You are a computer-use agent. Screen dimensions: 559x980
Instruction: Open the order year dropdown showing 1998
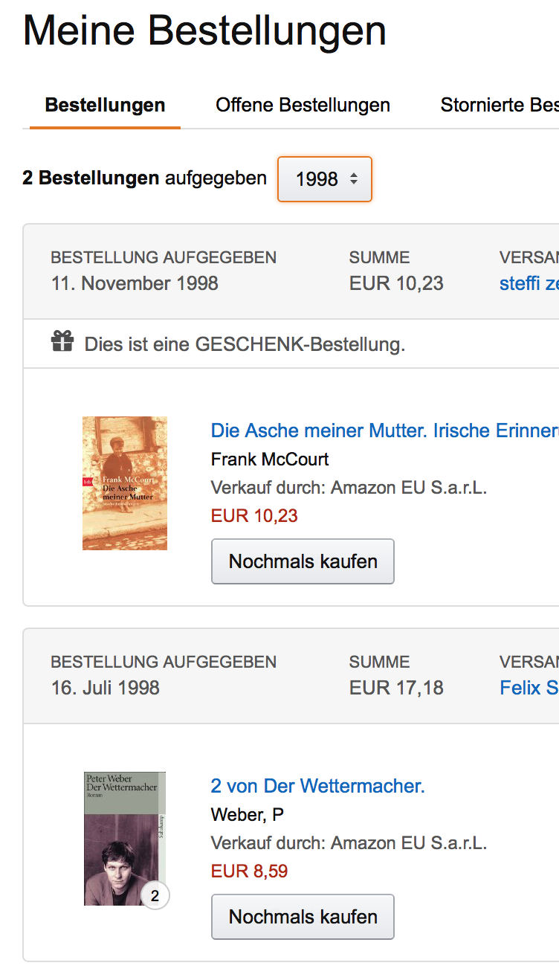click(x=325, y=179)
